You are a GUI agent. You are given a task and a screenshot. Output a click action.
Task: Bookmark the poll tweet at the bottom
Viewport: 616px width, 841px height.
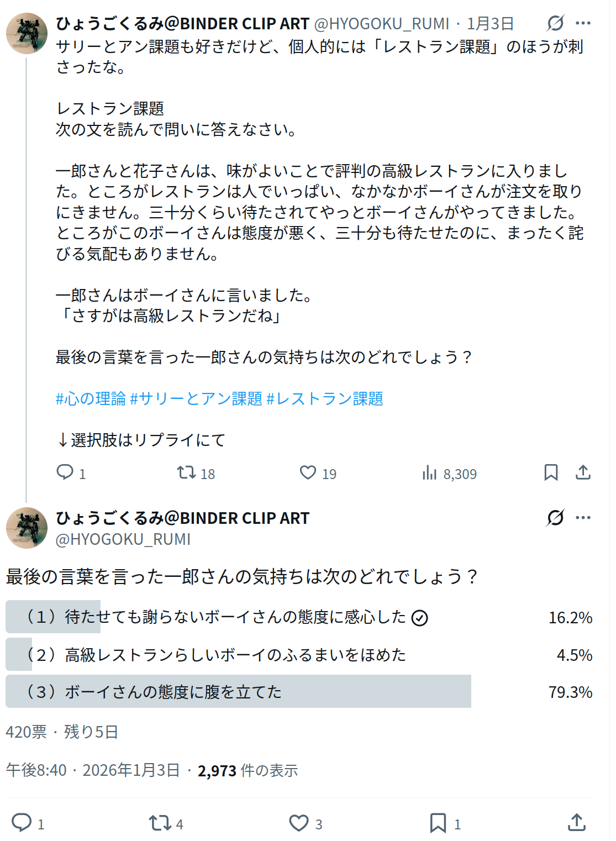click(x=438, y=823)
